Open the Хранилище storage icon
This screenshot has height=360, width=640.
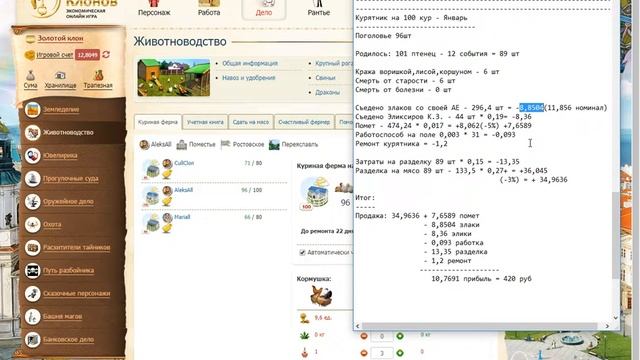[60, 76]
